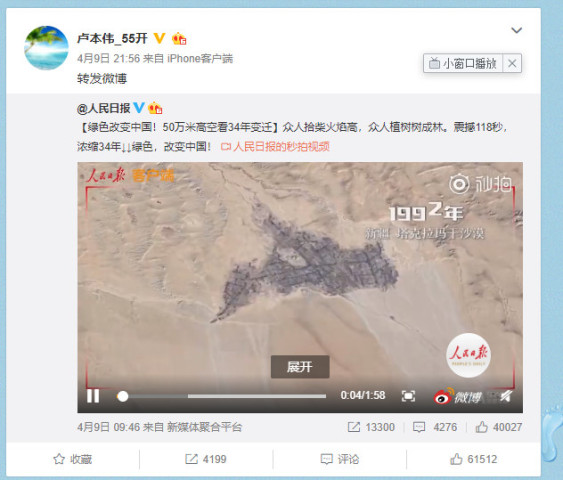Mute the video sound icon
The height and width of the screenshot is (480, 563).
coord(506,396)
